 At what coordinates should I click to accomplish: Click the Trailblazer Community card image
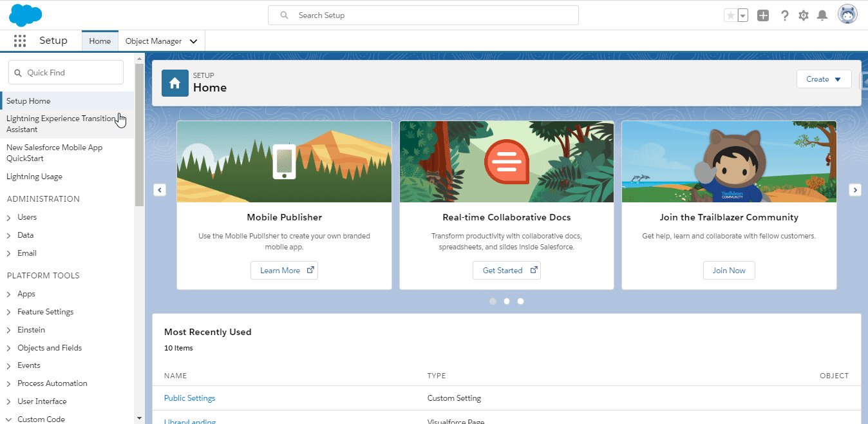click(x=729, y=162)
